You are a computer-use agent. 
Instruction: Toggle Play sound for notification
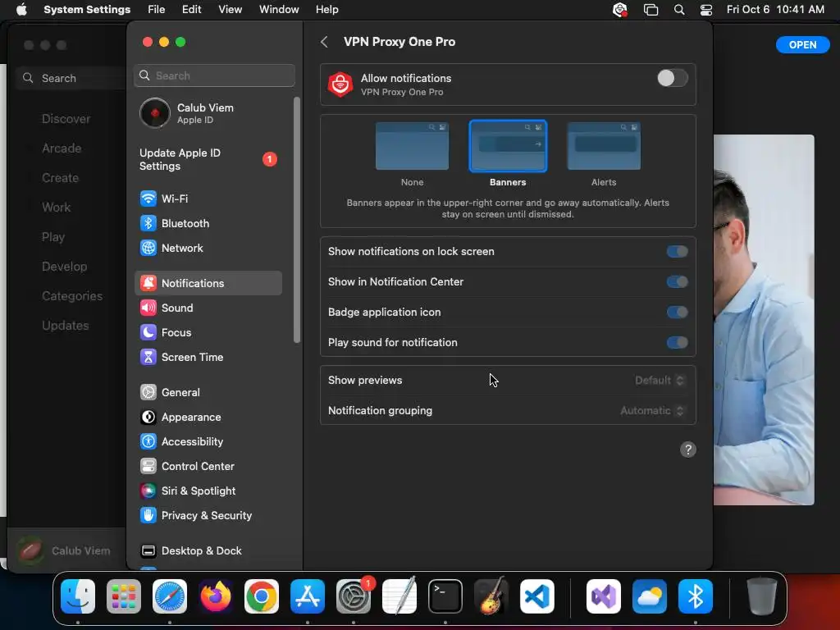677,342
